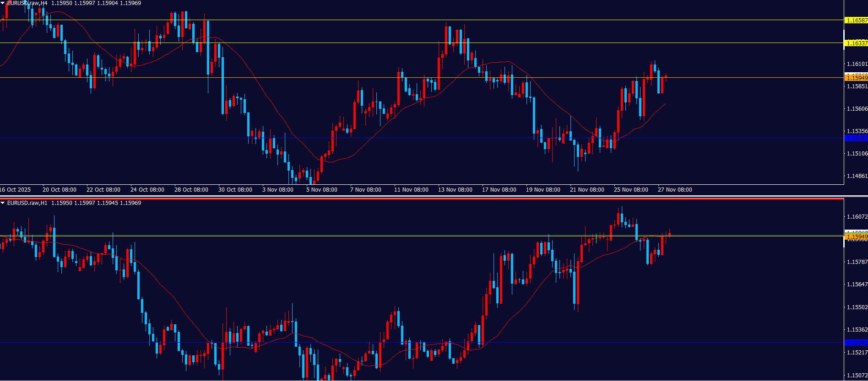This screenshot has width=868, height=381.
Task: Click the 5 Nov 08:00 time label
Action: (x=321, y=190)
